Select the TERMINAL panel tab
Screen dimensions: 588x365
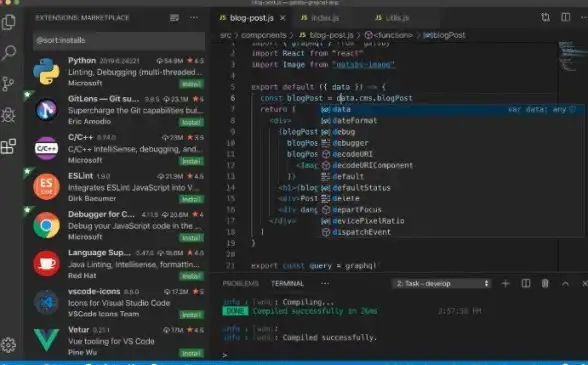pyautogui.click(x=287, y=284)
